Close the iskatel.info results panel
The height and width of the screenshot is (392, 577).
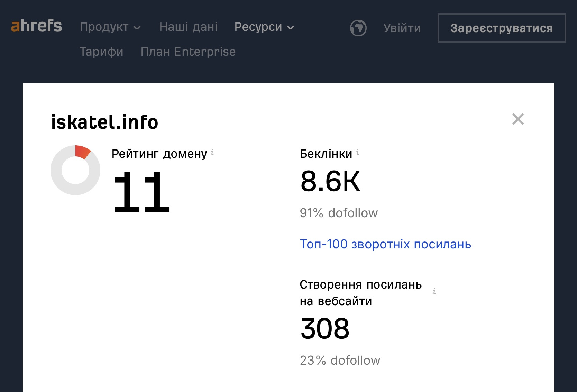pyautogui.click(x=518, y=119)
